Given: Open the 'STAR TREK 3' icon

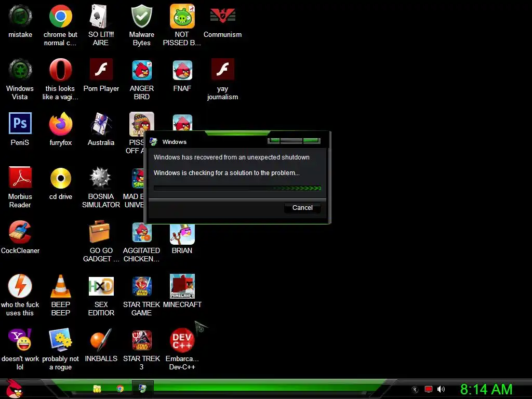Looking at the screenshot, I should point(142,340).
